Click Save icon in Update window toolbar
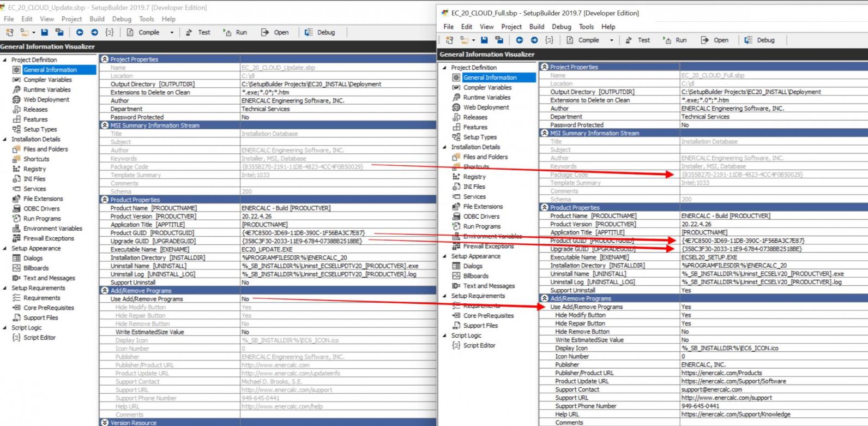Viewport: 868px width, 426px height. pos(45,32)
